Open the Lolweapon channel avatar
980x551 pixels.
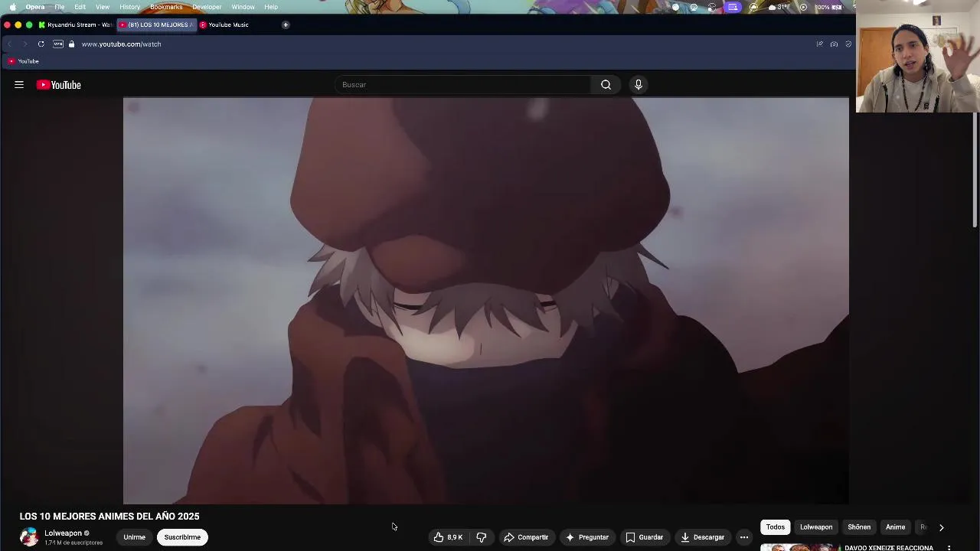(29, 537)
